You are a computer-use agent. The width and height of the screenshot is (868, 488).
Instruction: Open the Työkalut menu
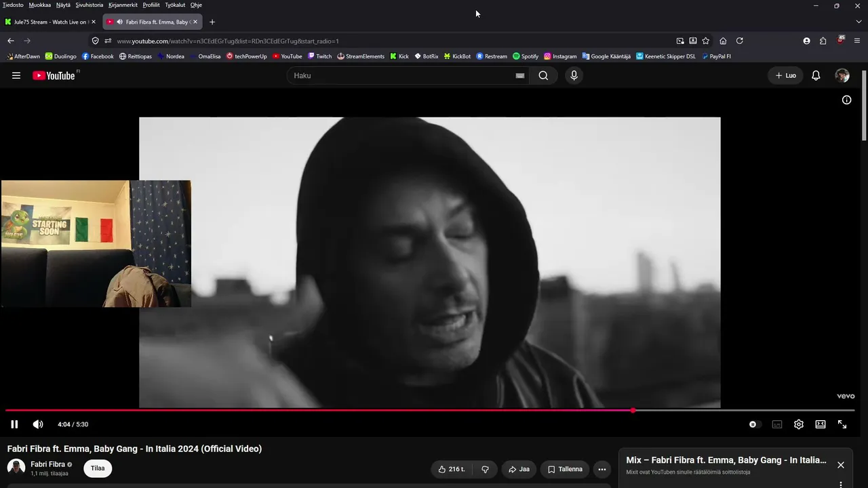pyautogui.click(x=175, y=5)
